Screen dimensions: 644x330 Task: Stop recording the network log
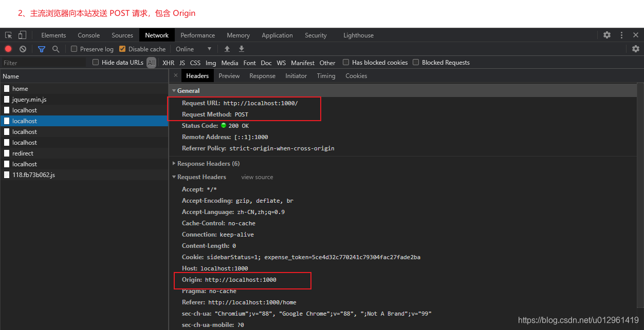click(x=8, y=49)
